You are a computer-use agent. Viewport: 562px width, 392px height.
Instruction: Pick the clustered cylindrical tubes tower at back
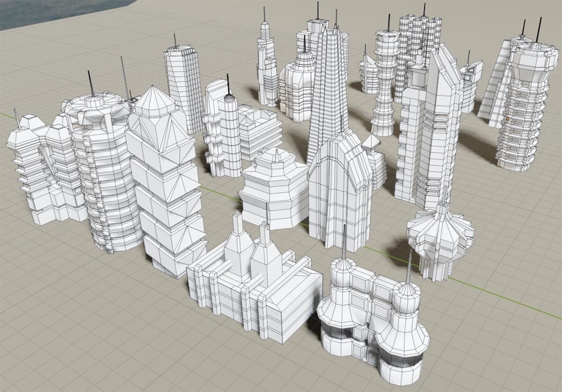[x=417, y=52]
